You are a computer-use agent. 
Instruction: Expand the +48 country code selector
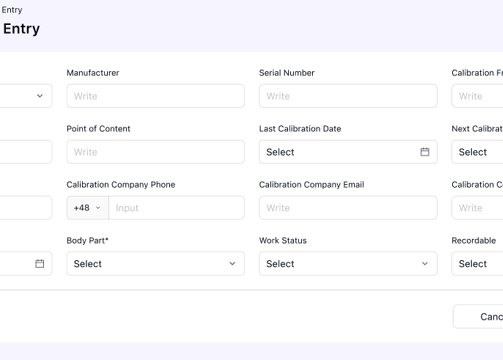click(x=87, y=208)
